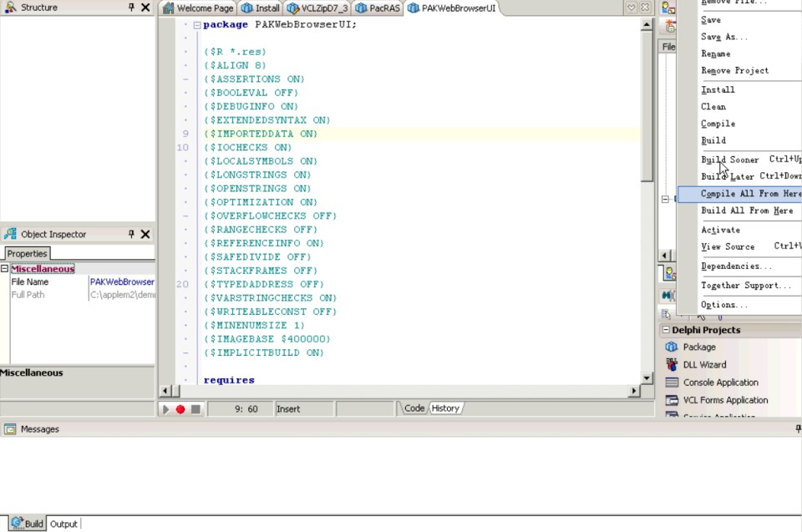Open the File tab in project manager

pyautogui.click(x=668, y=47)
